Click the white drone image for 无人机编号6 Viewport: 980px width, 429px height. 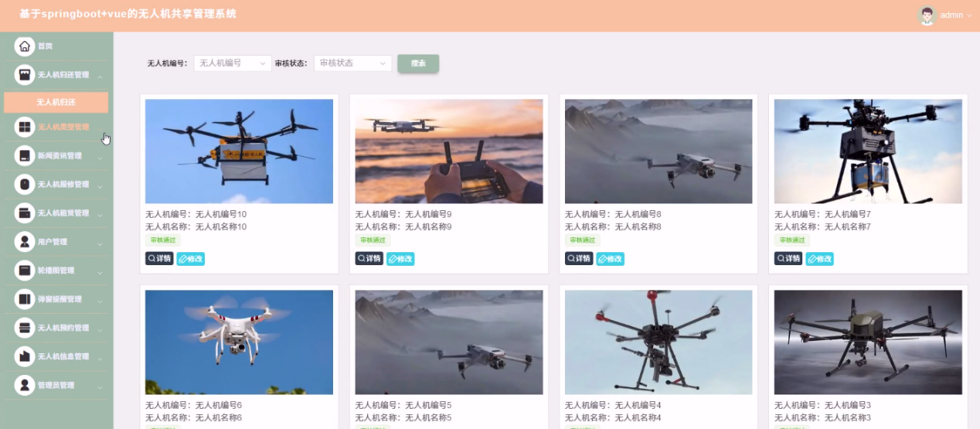(239, 342)
